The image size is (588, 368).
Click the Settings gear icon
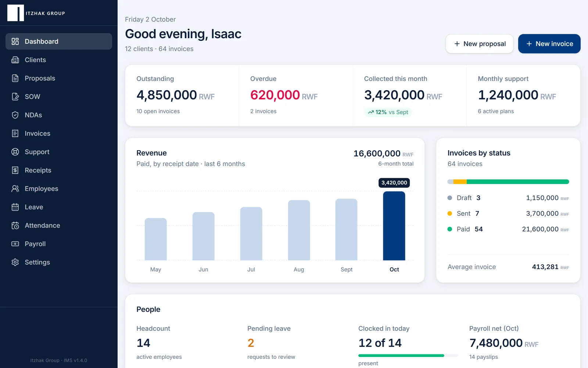coord(15,262)
